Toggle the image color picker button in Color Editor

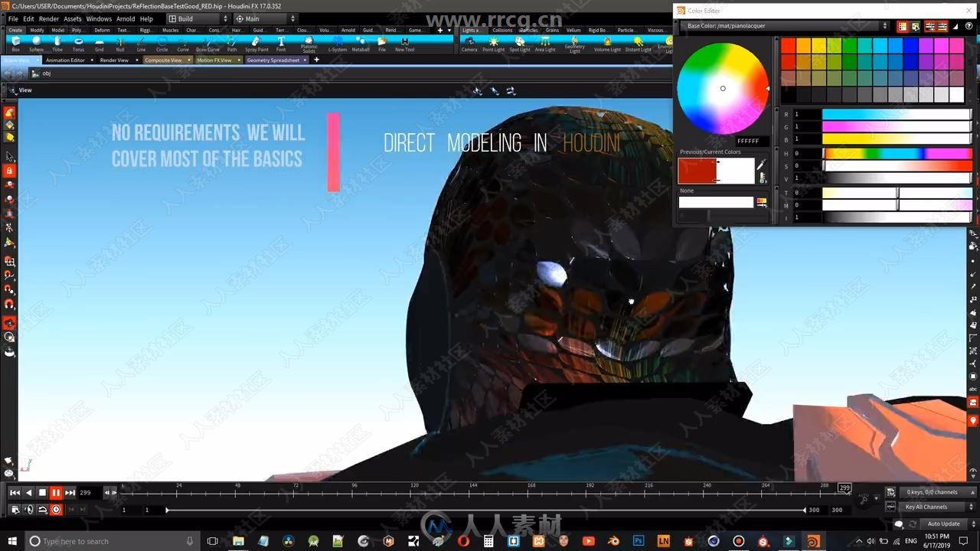point(916,26)
